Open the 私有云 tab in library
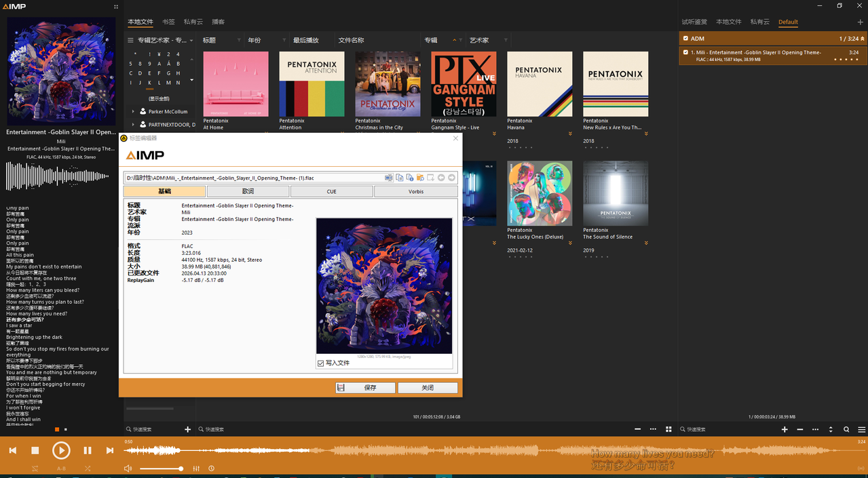Viewport: 868px width, 478px height. [x=193, y=22]
